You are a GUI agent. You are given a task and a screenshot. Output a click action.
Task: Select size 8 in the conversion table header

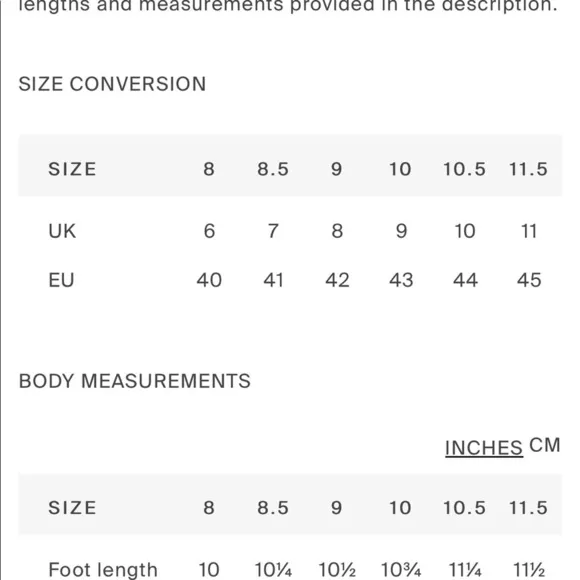[x=209, y=169]
